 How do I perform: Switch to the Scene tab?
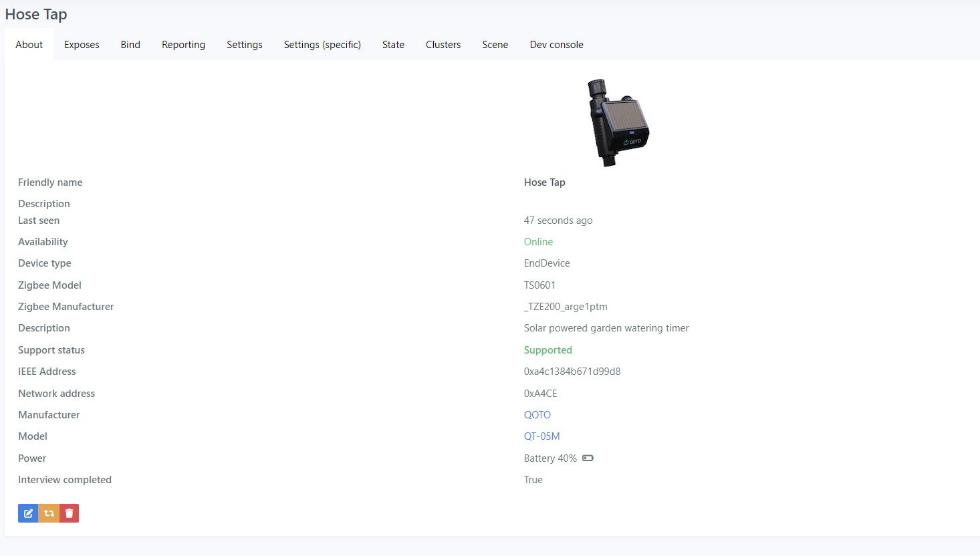[x=495, y=45]
